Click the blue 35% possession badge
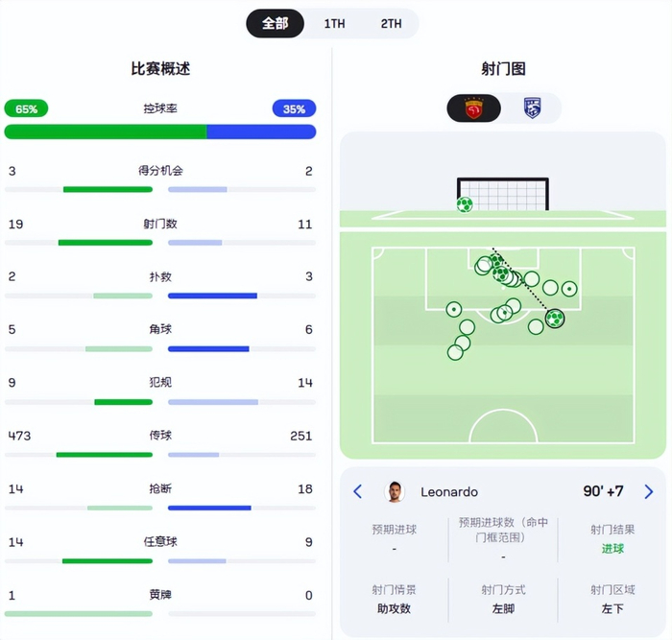The height and width of the screenshot is (640, 672). [294, 109]
